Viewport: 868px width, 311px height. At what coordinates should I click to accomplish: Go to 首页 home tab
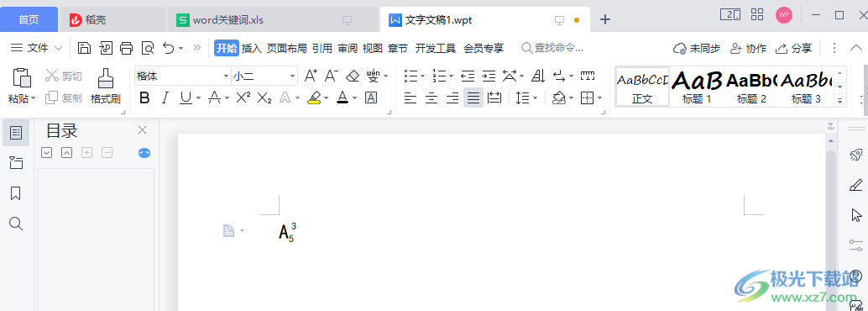tap(29, 20)
